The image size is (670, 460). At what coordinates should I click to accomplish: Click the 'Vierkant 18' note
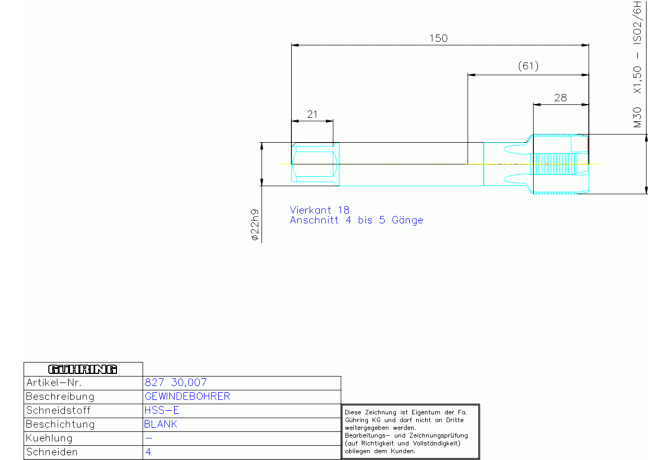click(x=320, y=210)
